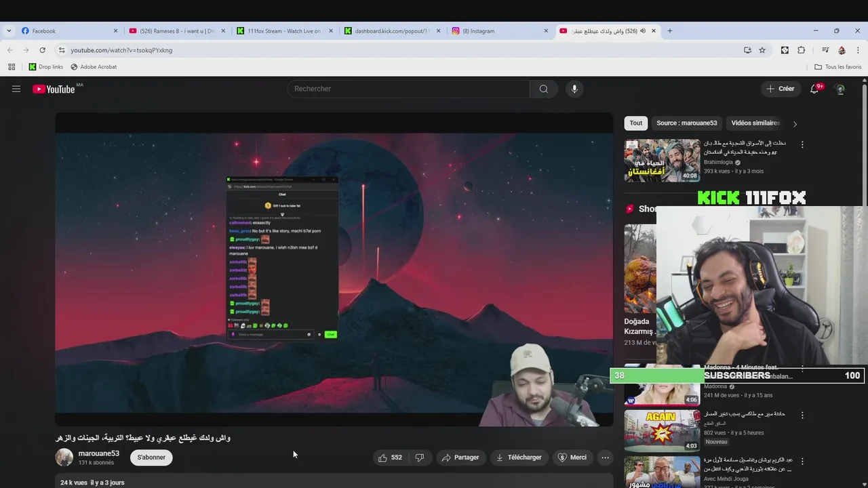
Task: Click the '24 k vues il y a 3 jours' text
Action: click(92, 483)
